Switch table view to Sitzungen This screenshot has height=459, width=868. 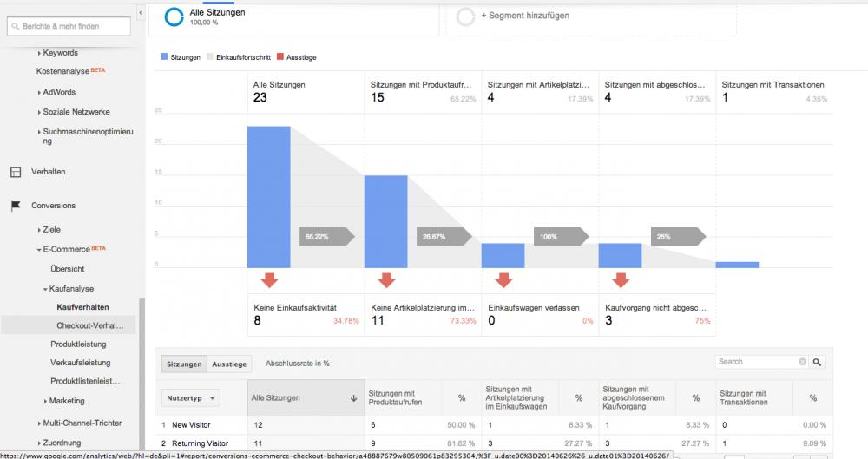(x=184, y=364)
